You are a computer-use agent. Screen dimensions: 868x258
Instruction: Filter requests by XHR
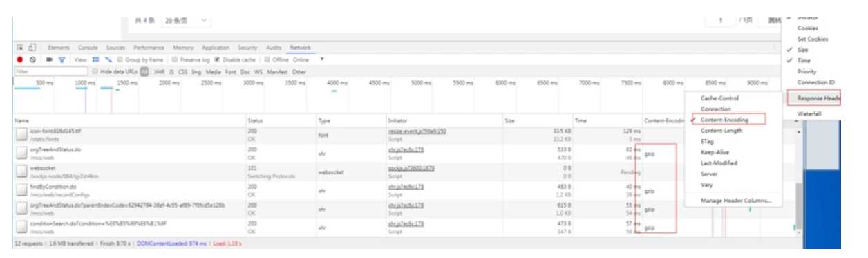coord(159,71)
